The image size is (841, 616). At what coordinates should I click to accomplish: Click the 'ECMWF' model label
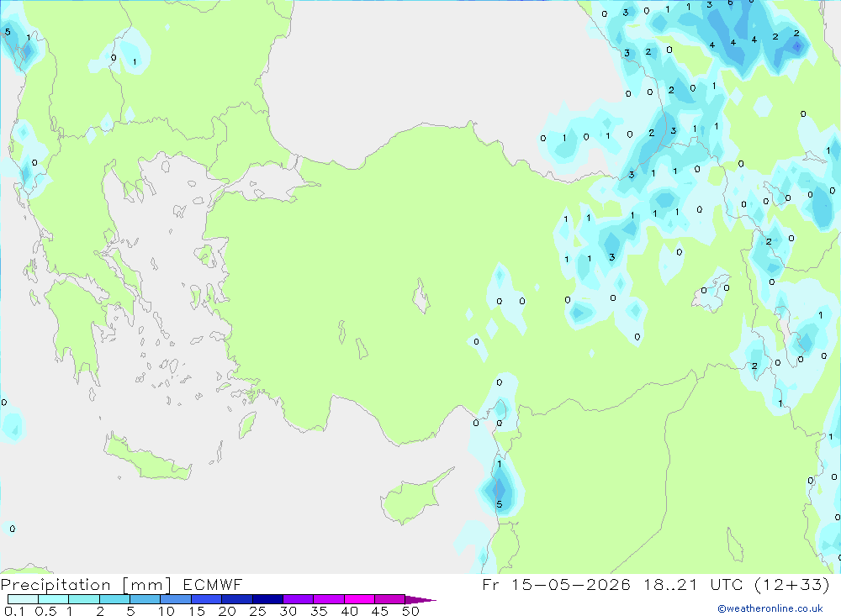[213, 584]
